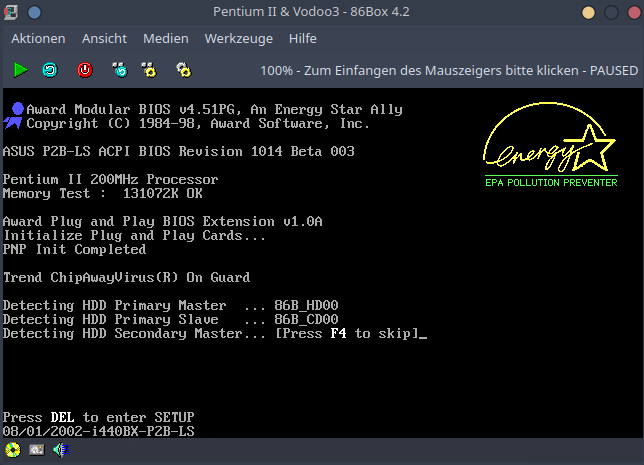Open the Medien menu

tap(166, 39)
